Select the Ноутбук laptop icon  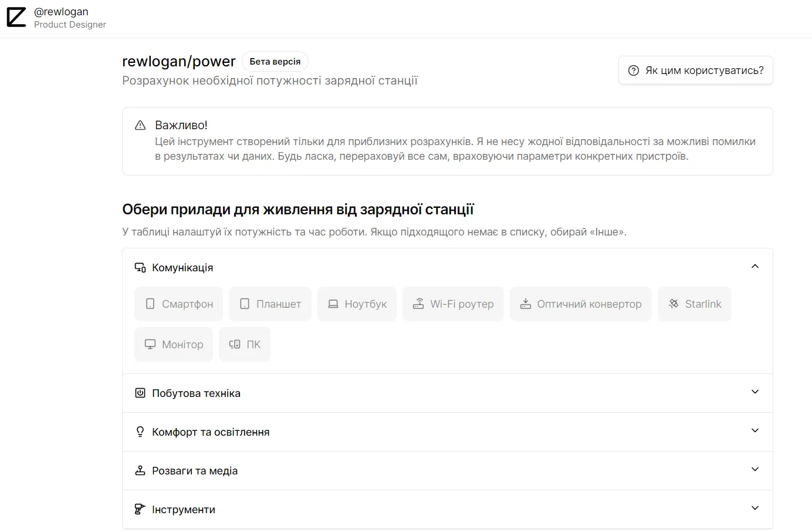pos(334,304)
